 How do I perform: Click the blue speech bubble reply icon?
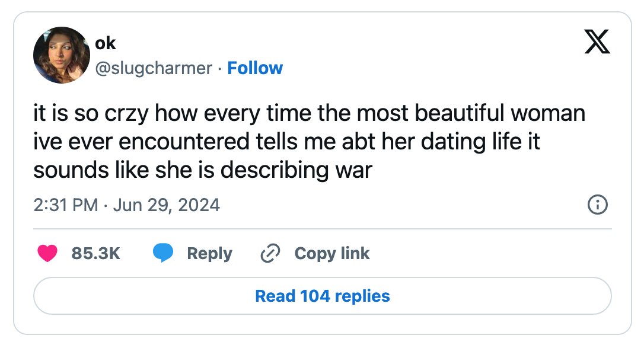163,253
